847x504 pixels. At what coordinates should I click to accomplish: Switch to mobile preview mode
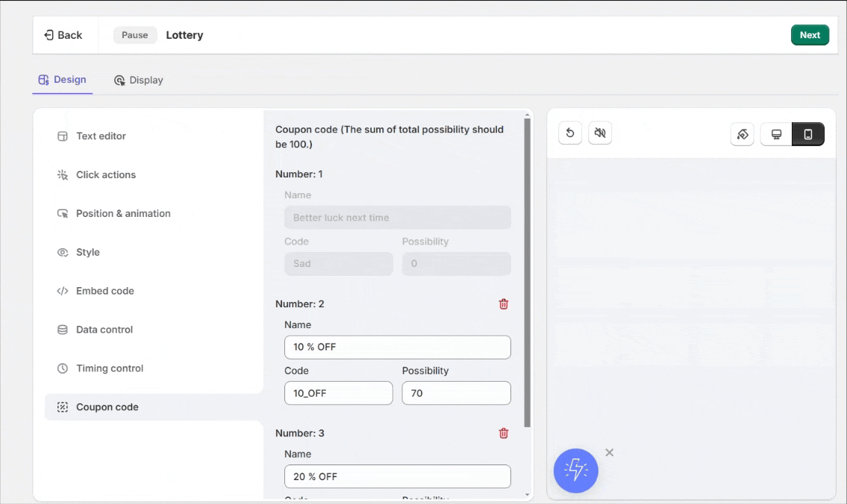pyautogui.click(x=807, y=134)
